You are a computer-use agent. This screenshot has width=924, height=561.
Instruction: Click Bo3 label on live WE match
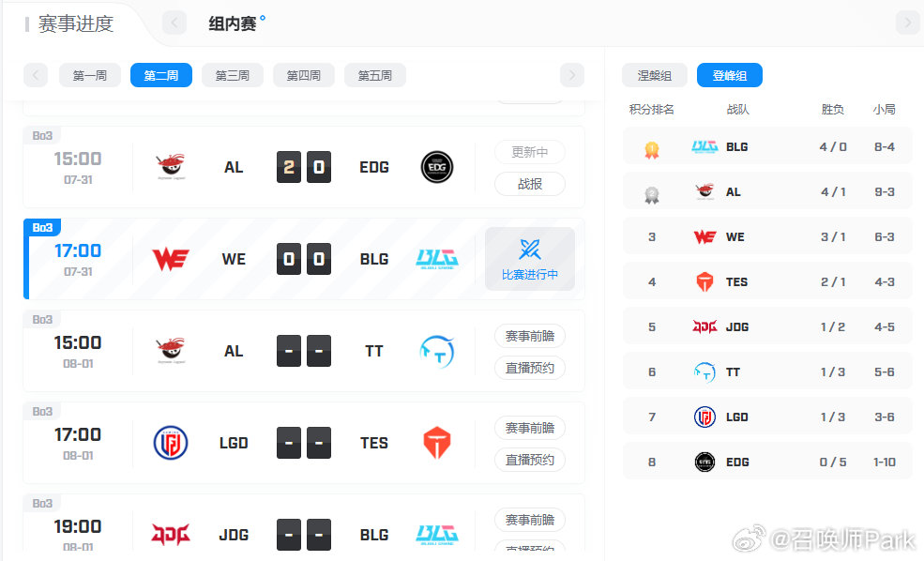pos(42,227)
